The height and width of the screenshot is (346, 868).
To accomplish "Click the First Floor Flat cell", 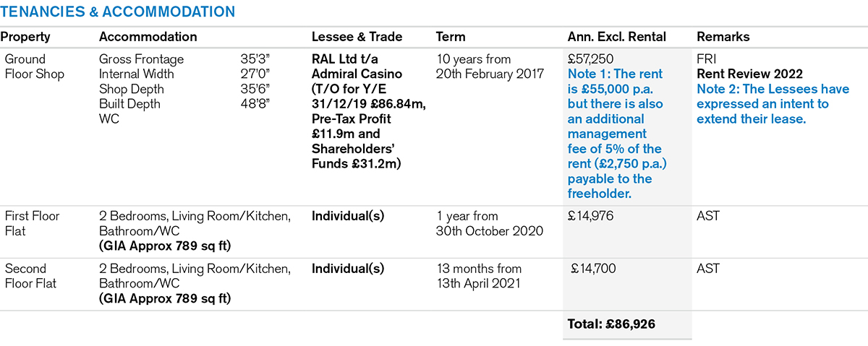I will [33, 223].
